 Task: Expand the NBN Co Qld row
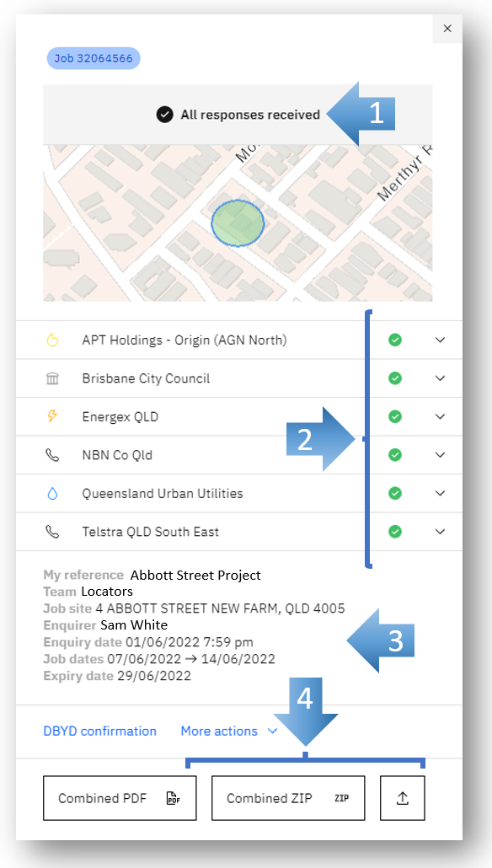(x=440, y=455)
